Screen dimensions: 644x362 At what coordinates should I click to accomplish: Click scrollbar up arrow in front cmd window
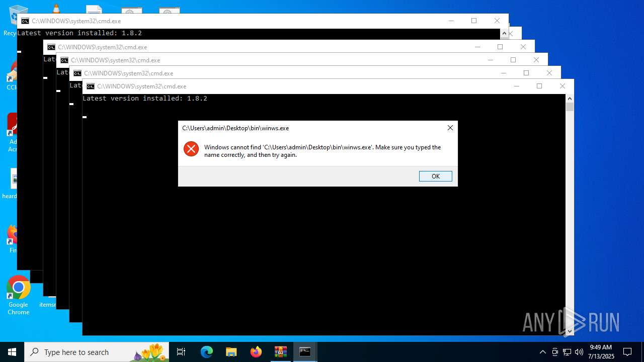(x=570, y=98)
